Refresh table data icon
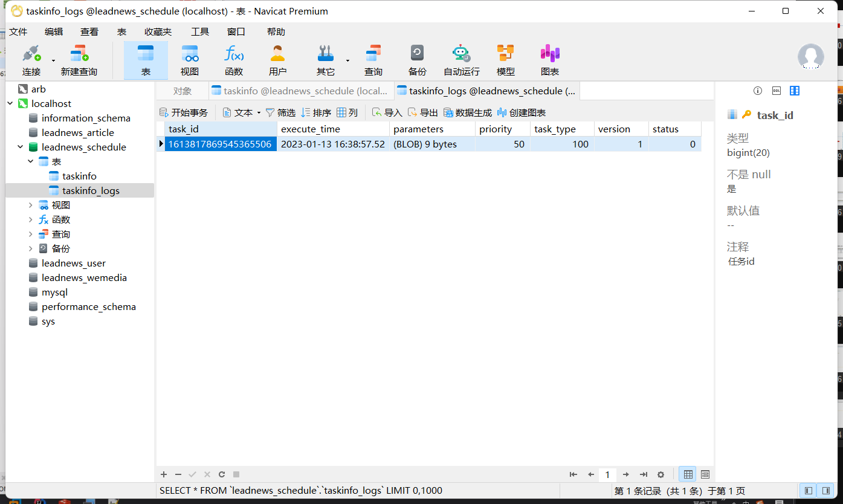This screenshot has width=843, height=504. coord(222,474)
